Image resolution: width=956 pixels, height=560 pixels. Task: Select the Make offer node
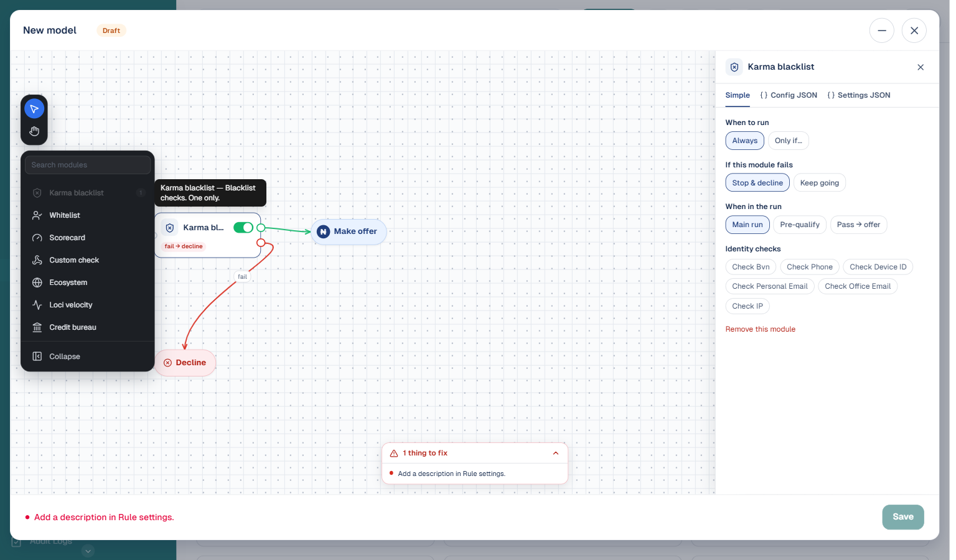(349, 231)
